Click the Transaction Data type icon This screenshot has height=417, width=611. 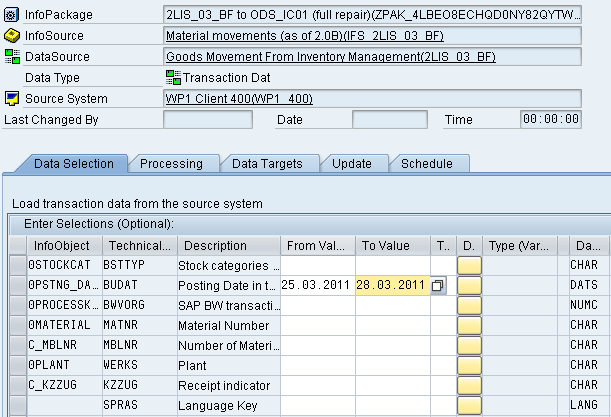[173, 78]
